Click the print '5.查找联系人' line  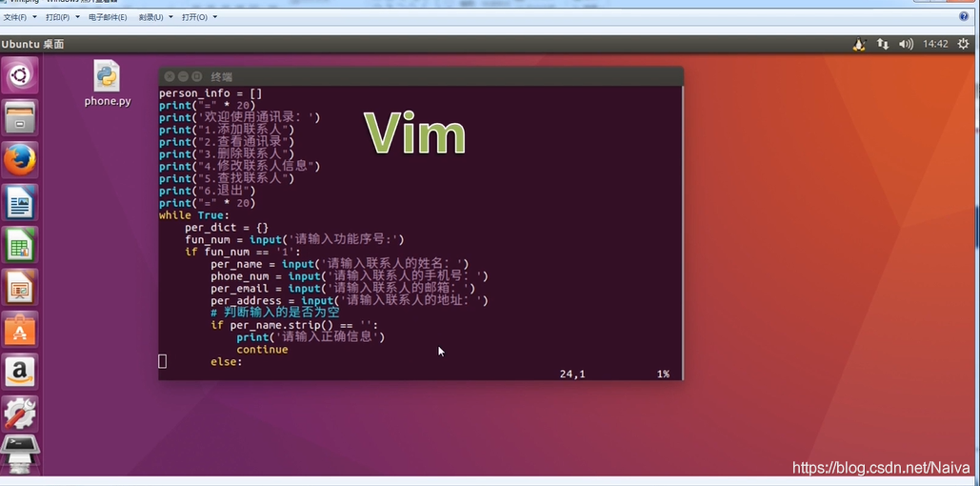tap(227, 179)
